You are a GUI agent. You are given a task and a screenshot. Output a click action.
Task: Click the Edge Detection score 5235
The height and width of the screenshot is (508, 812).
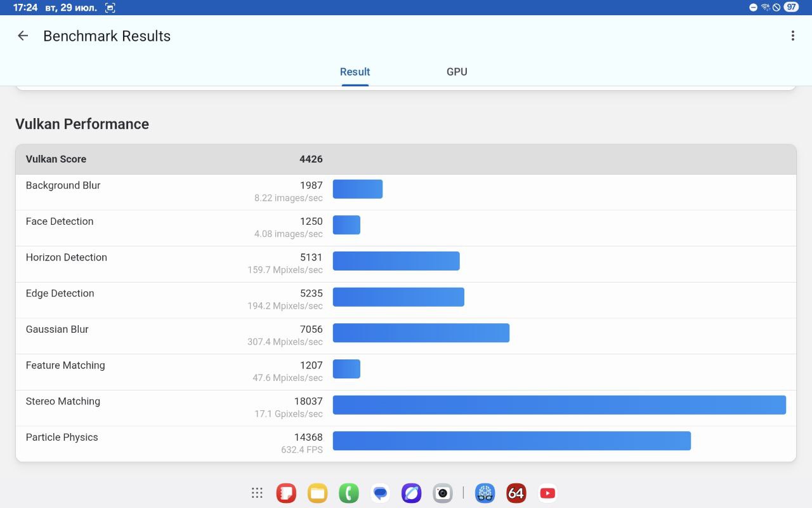pyautogui.click(x=311, y=293)
